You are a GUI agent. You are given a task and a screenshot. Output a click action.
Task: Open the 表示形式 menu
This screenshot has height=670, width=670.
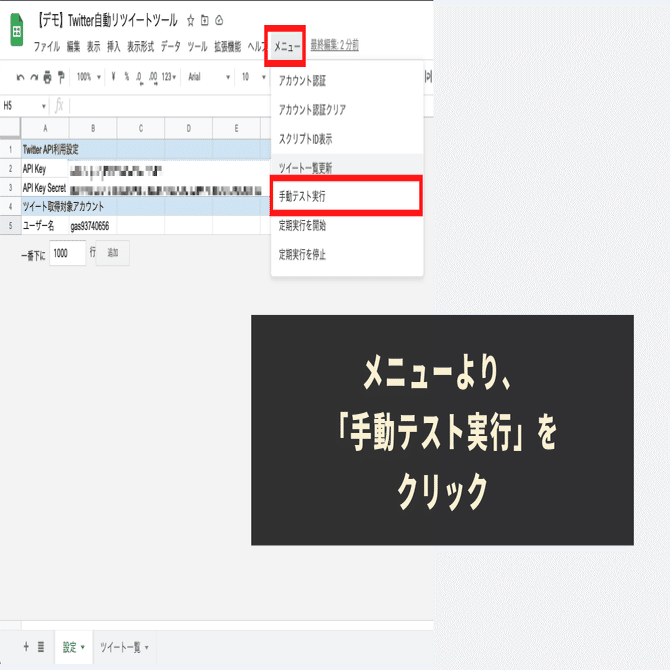pyautogui.click(x=141, y=46)
